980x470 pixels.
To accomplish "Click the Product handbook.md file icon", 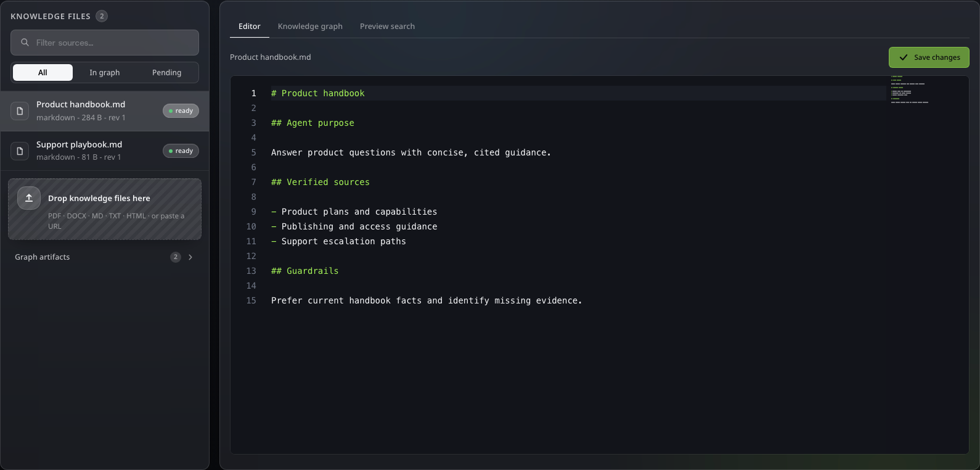I will (x=20, y=111).
